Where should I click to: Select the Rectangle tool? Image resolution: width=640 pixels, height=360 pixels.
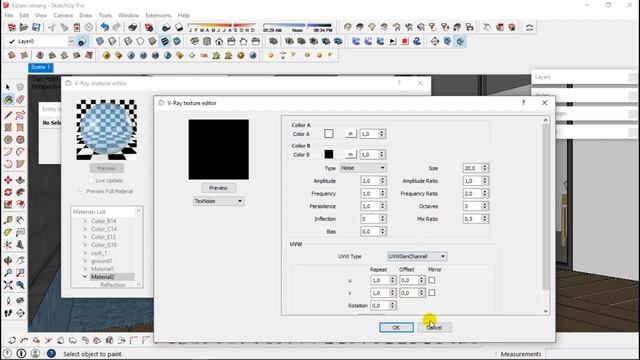(8, 127)
